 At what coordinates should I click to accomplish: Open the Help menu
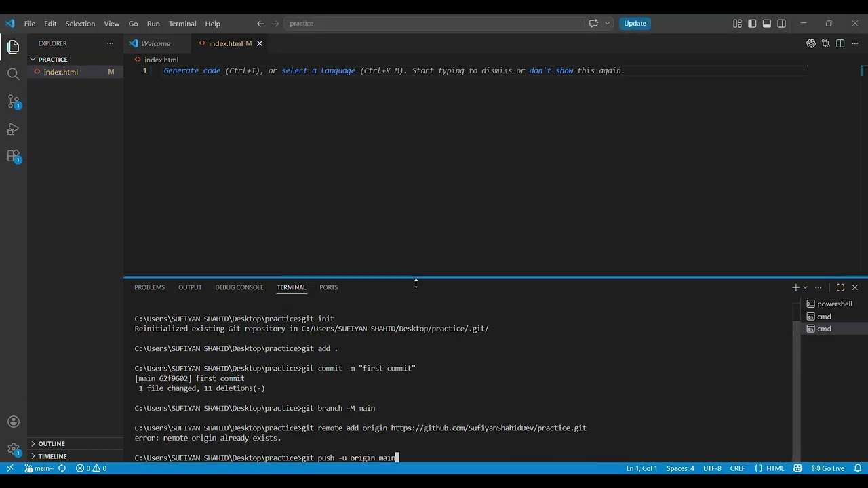point(212,24)
